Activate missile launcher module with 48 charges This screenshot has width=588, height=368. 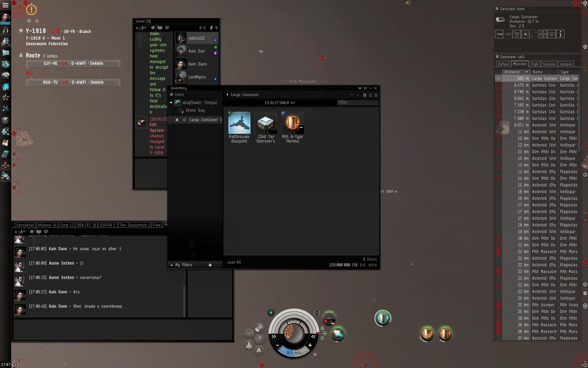tap(329, 318)
